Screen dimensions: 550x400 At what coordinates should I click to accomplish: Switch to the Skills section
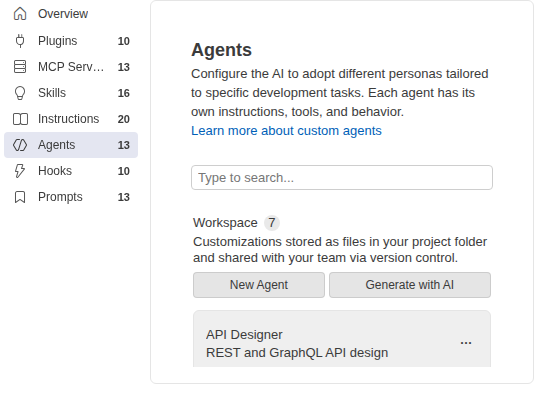(52, 93)
